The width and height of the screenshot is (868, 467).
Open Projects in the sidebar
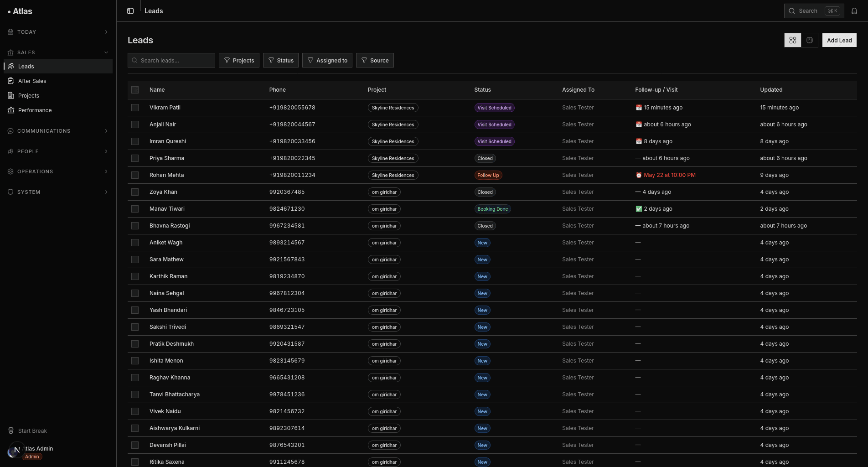click(x=58, y=95)
